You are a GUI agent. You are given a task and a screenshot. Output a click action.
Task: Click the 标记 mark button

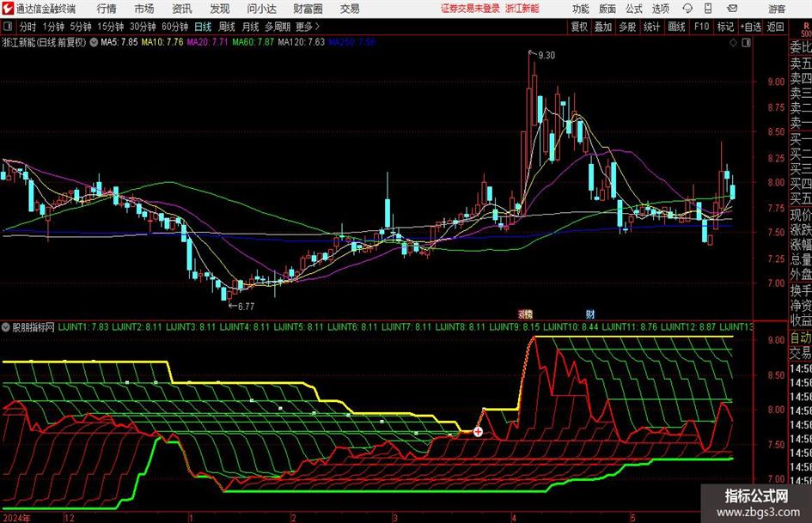[725, 27]
